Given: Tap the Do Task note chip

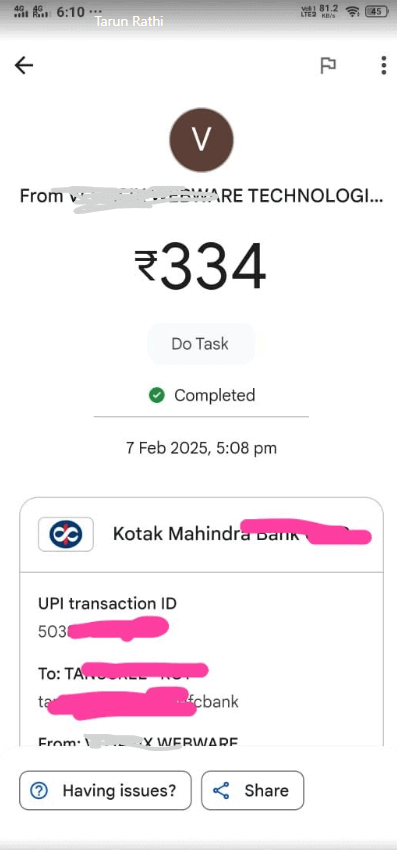Looking at the screenshot, I should point(201,344).
